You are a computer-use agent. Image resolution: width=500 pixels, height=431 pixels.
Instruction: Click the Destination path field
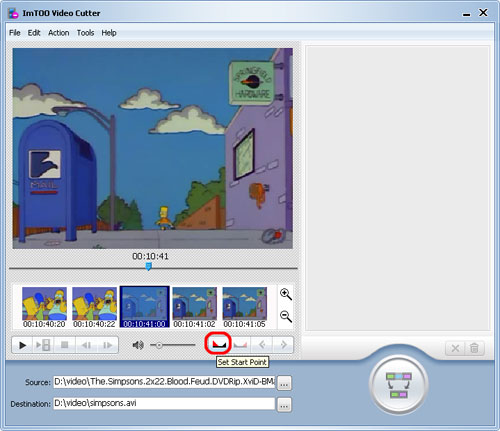click(164, 403)
